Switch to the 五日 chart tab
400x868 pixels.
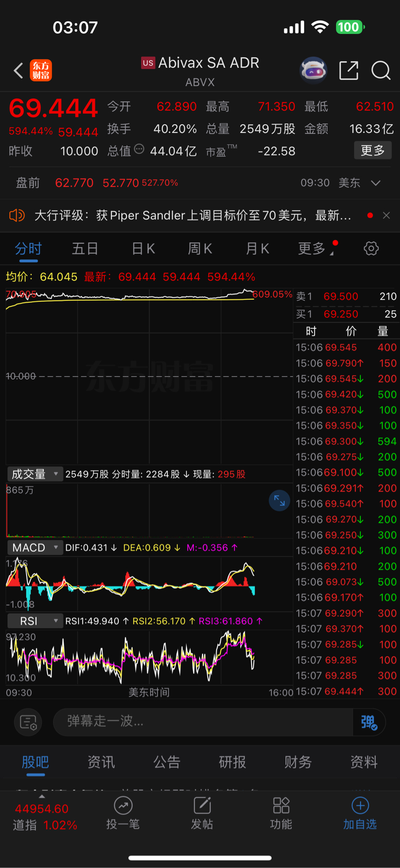click(85, 249)
